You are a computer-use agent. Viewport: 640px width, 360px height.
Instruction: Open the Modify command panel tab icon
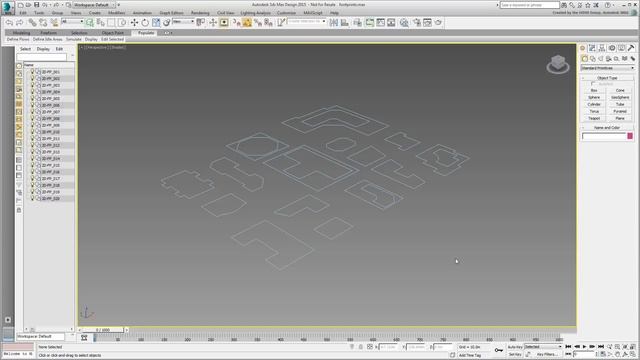click(592, 48)
